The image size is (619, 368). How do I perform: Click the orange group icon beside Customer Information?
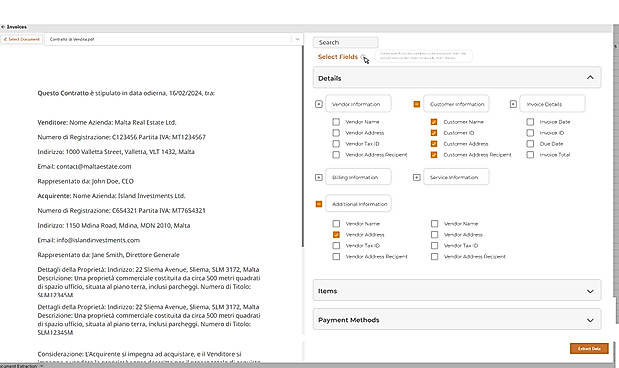click(416, 104)
